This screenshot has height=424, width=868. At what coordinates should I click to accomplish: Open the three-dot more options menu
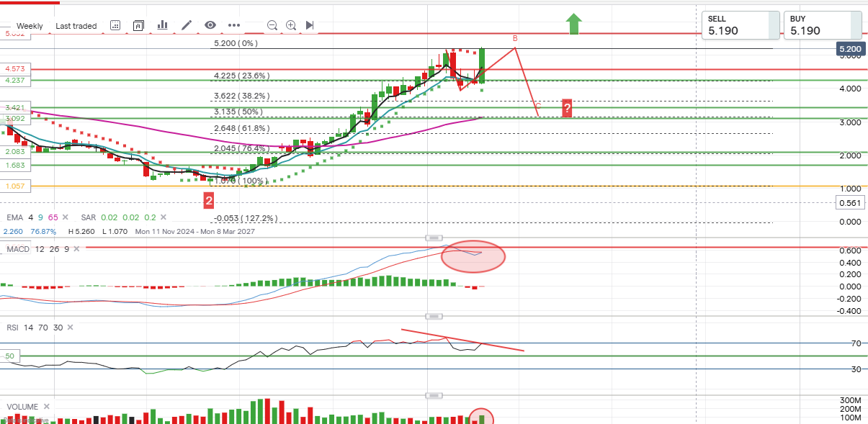[x=234, y=25]
